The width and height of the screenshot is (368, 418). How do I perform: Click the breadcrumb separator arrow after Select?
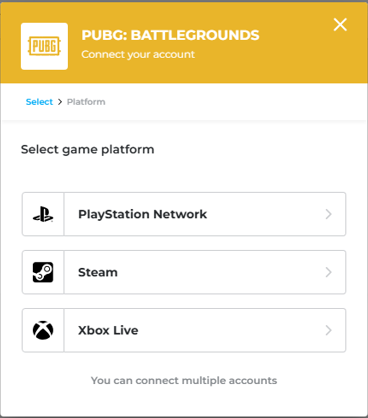click(60, 102)
